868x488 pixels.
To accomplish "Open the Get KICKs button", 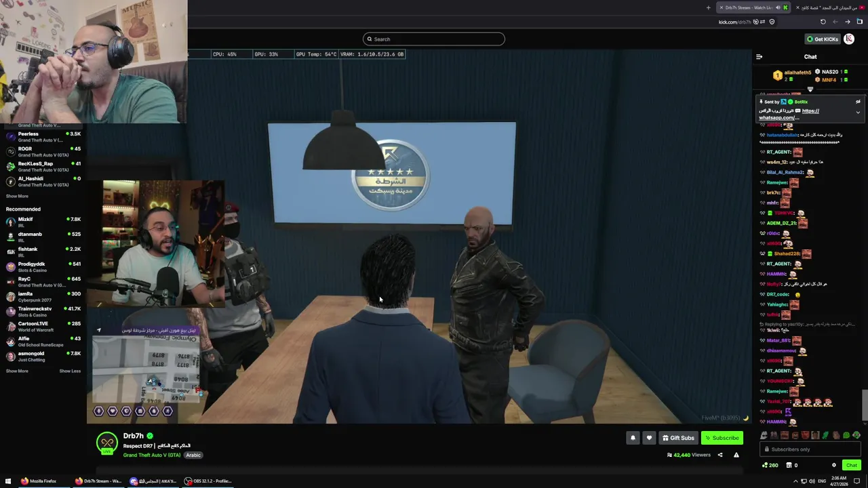I will [823, 39].
